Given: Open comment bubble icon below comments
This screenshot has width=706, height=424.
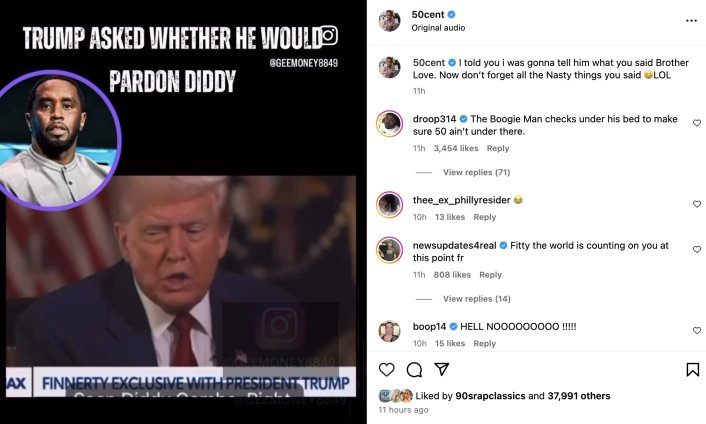Looking at the screenshot, I should [414, 370].
